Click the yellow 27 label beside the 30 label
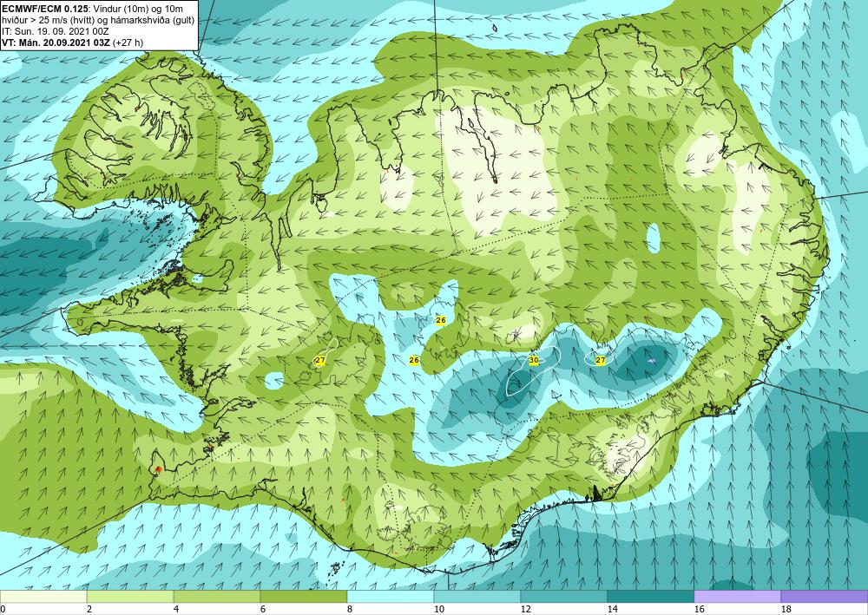Screen dimensions: 868x615 pos(601,360)
